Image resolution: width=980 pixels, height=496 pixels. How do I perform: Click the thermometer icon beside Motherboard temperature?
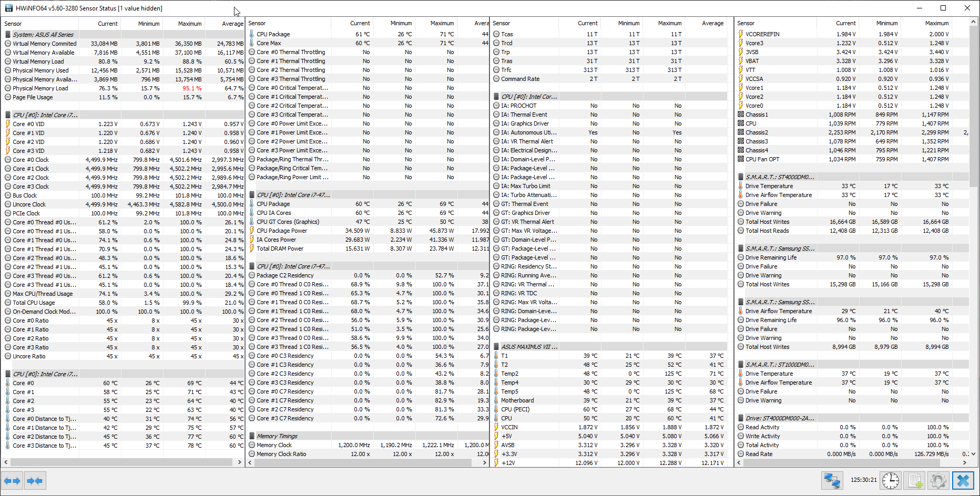coord(496,400)
